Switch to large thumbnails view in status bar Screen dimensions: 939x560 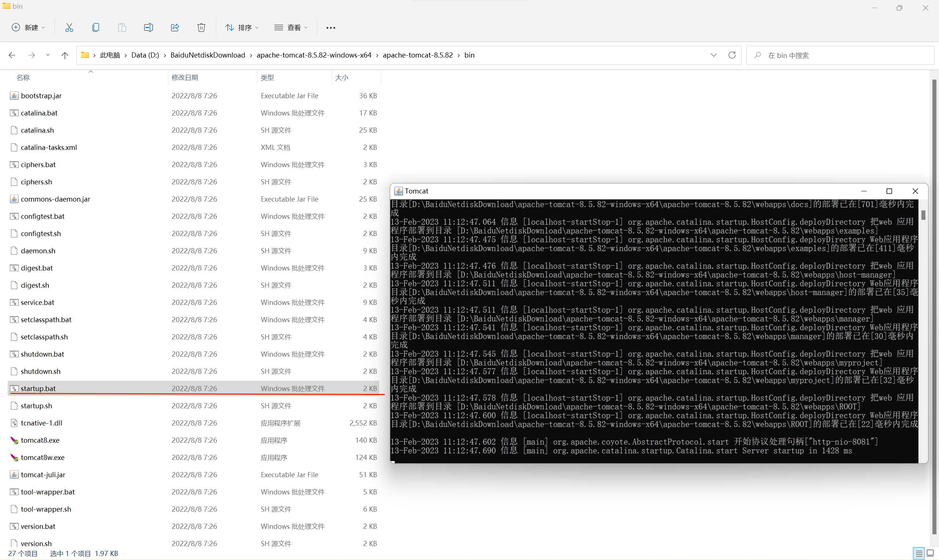tap(930, 553)
